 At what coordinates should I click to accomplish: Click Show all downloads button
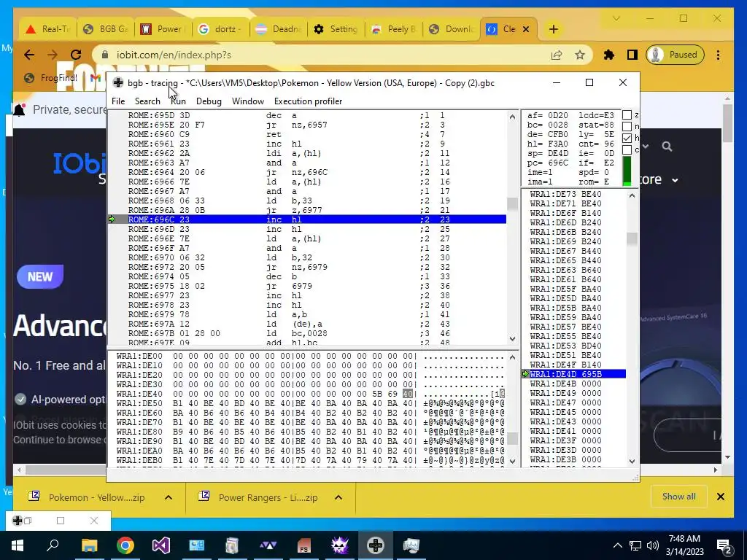[679, 496]
